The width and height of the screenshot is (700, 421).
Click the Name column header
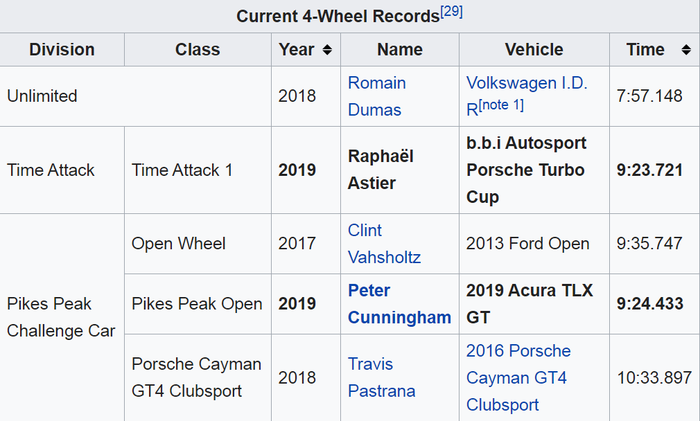400,50
